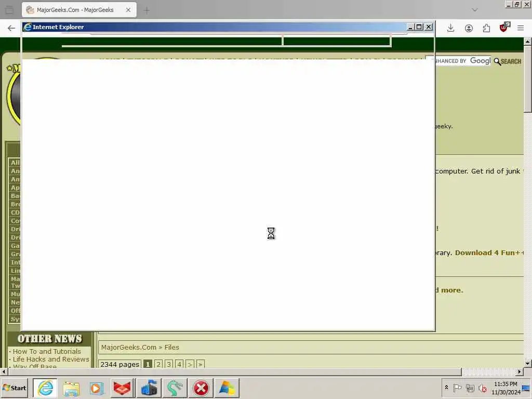Click the network tray icon

(x=470, y=388)
